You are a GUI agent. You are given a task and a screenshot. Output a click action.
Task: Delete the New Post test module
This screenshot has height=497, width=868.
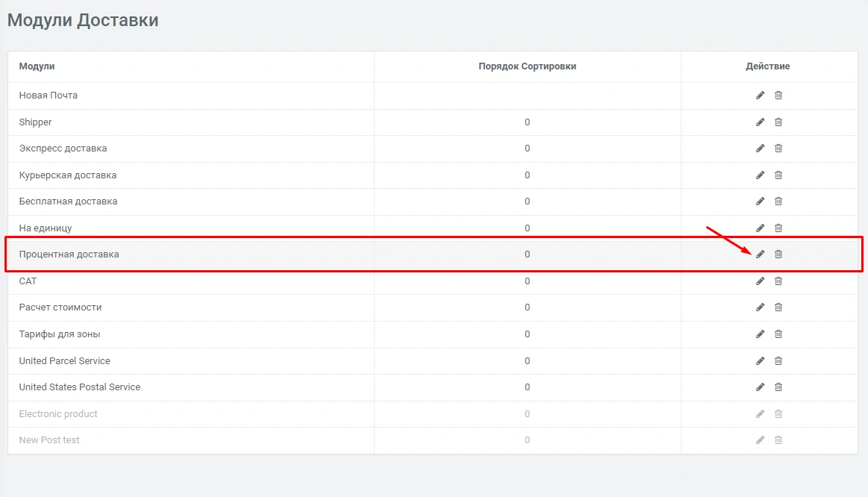pyautogui.click(x=778, y=440)
